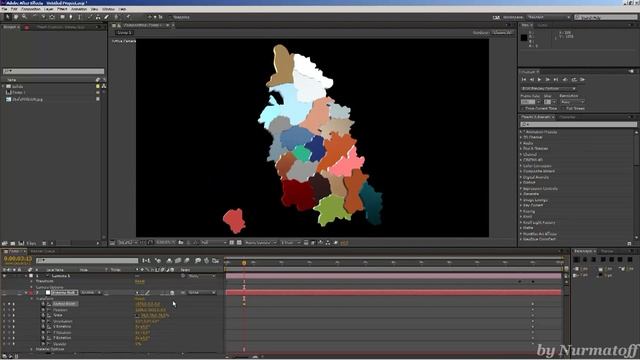This screenshot has height=360, width=640.
Task: Jump to last frame in Preview panel
Action: pos(556,80)
